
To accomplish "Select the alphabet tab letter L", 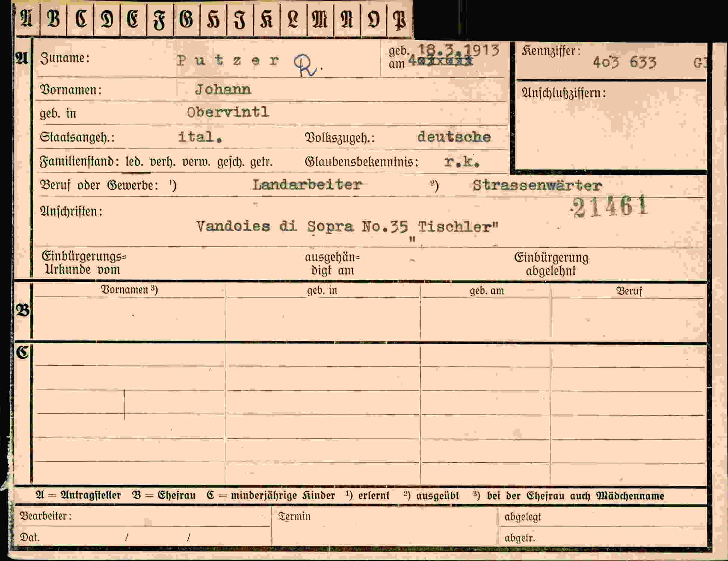I will [x=293, y=19].
